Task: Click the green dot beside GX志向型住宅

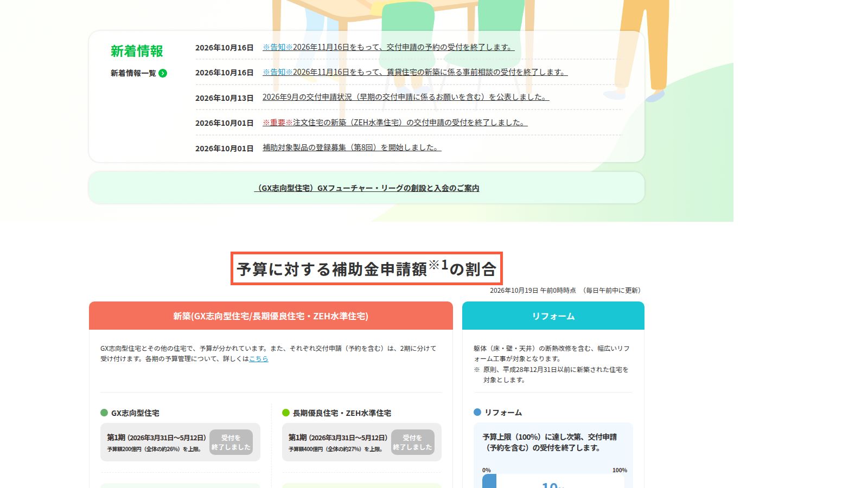Action: pos(104,413)
